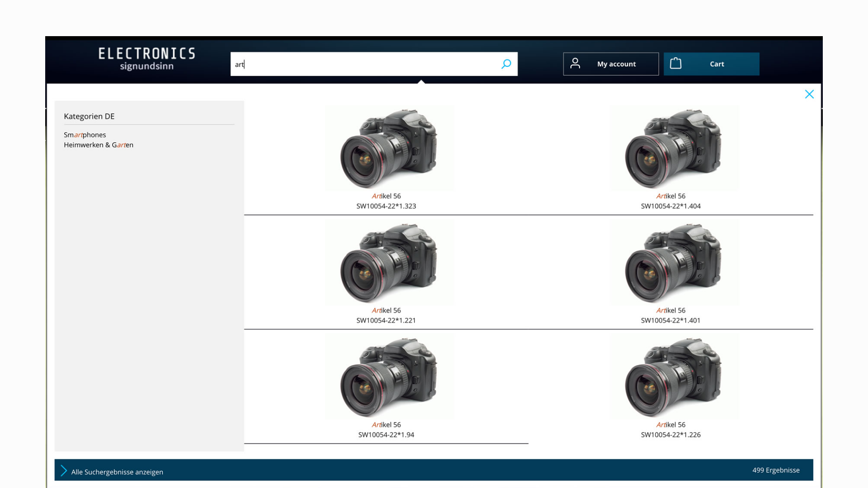The height and width of the screenshot is (488, 868).
Task: Open camera thumbnail for SW10054-22*1.401
Action: click(x=674, y=263)
